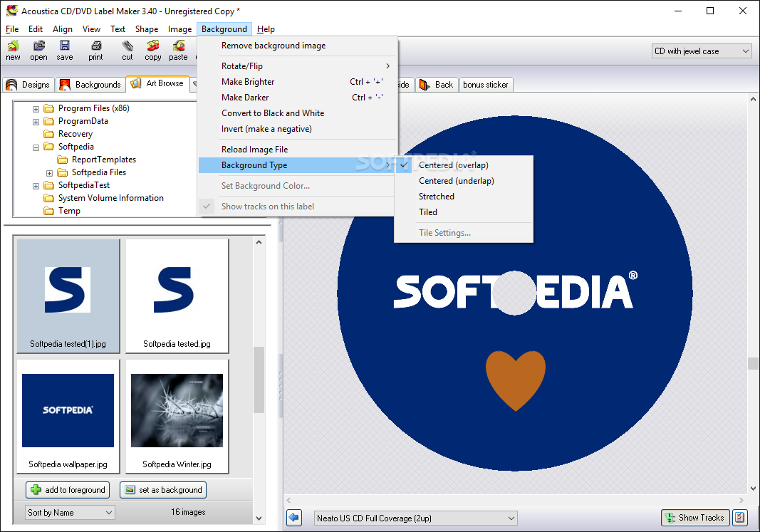Expand the ProgramData tree node
Image resolution: width=760 pixels, height=532 pixels.
tap(36, 122)
